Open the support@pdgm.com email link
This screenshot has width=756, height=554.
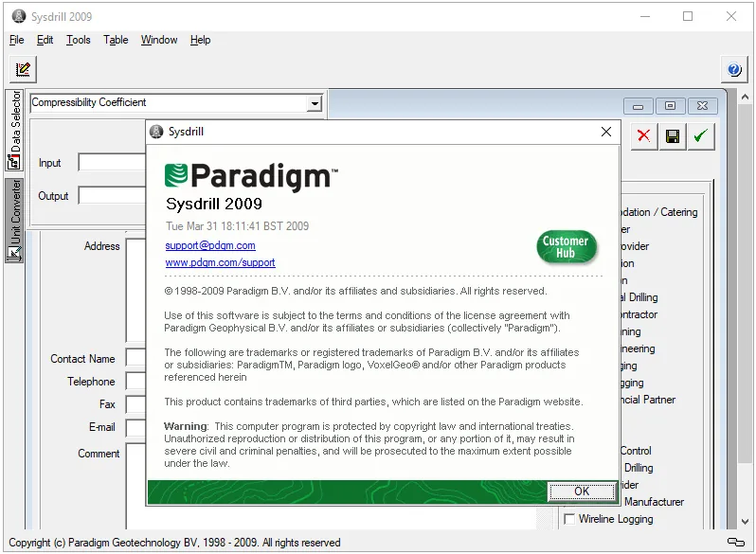coord(210,245)
